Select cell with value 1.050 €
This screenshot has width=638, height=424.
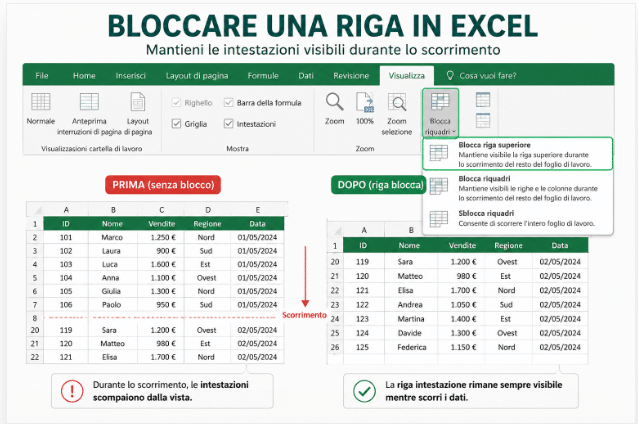pyautogui.click(x=461, y=304)
